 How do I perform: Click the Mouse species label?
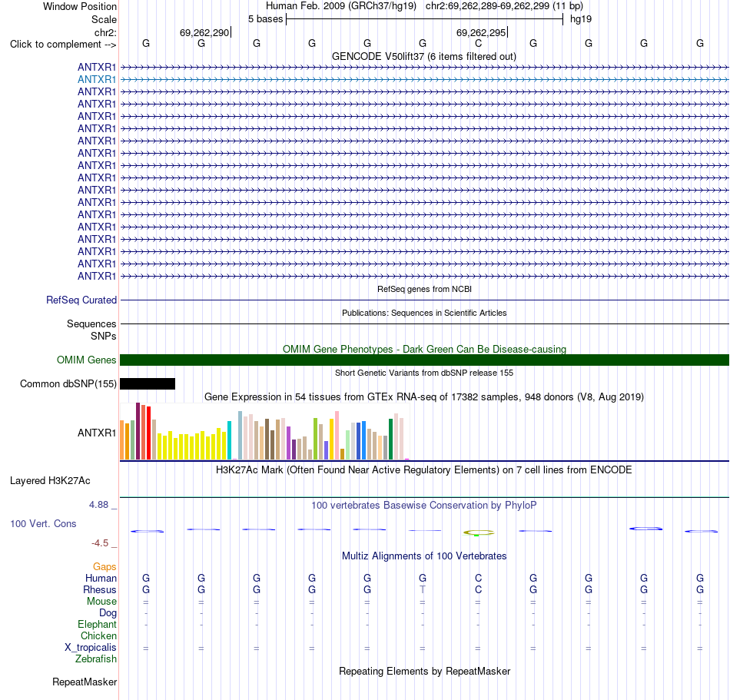point(101,602)
